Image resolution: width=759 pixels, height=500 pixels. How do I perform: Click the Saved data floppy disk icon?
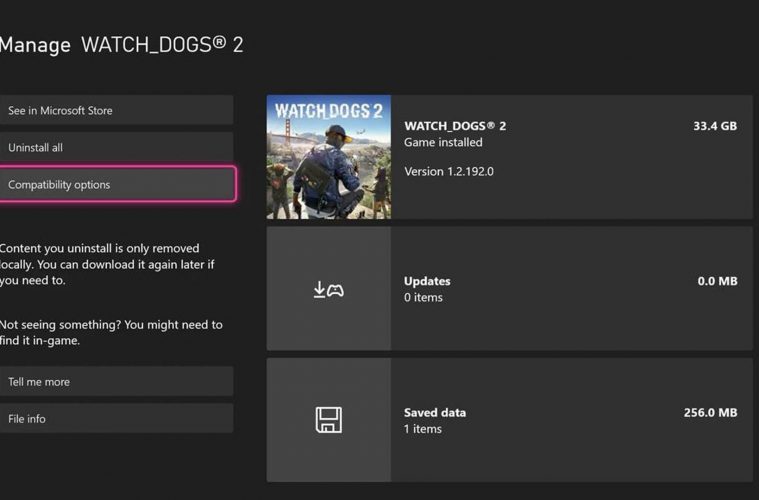click(329, 420)
